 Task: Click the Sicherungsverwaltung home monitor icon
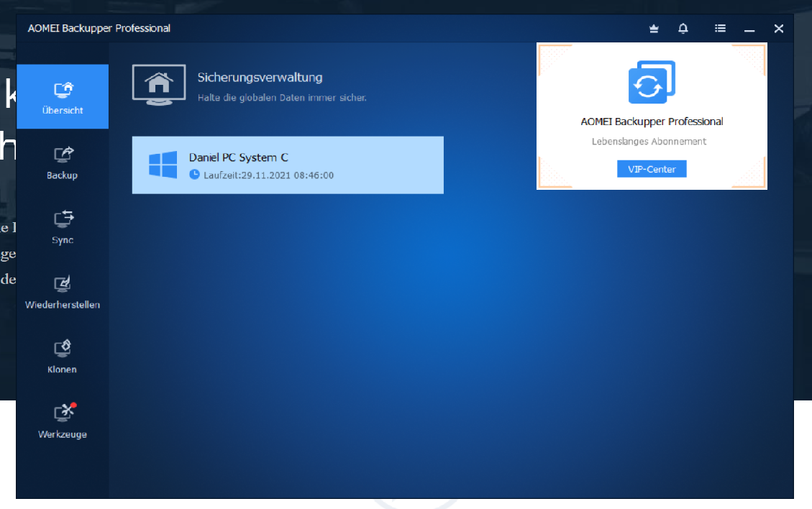point(159,85)
